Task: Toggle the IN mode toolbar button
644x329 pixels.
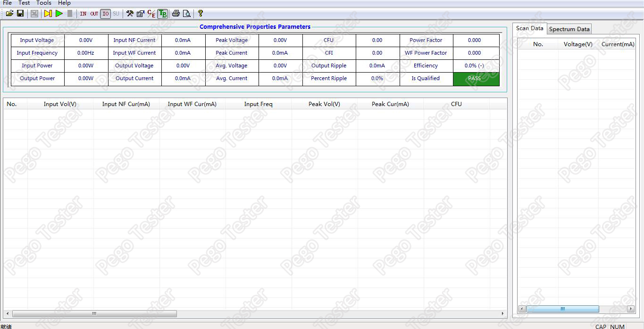Action: [x=83, y=14]
